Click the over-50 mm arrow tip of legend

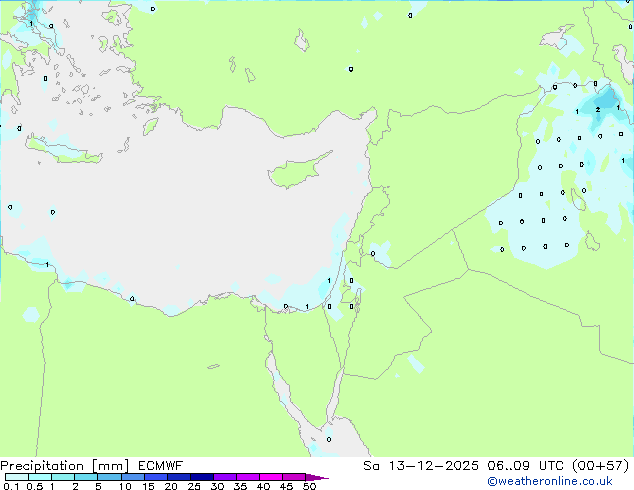[317, 477]
